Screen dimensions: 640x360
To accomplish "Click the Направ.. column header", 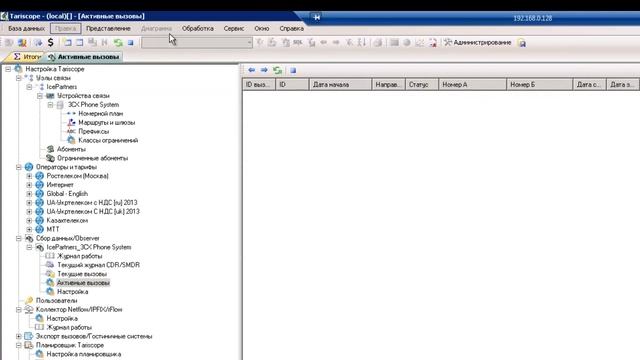I will [388, 84].
